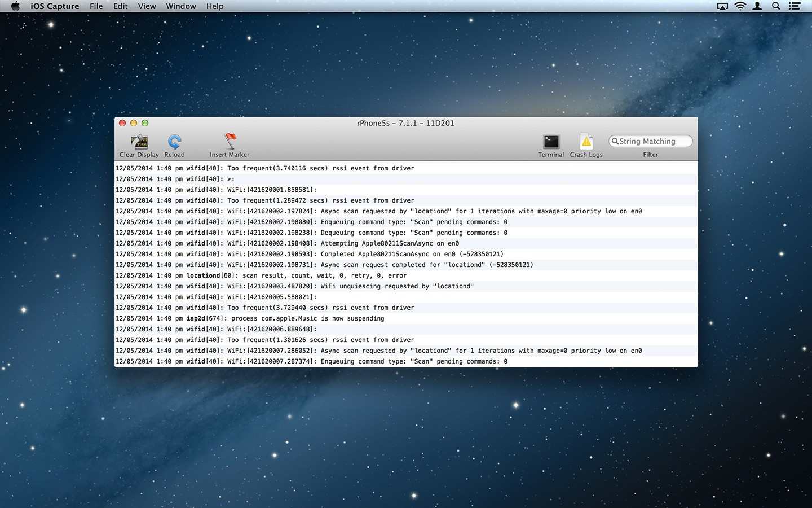Select the 'WiFi:[421620006.889648]:' log line
This screenshot has height=508, width=812.
tap(406, 329)
